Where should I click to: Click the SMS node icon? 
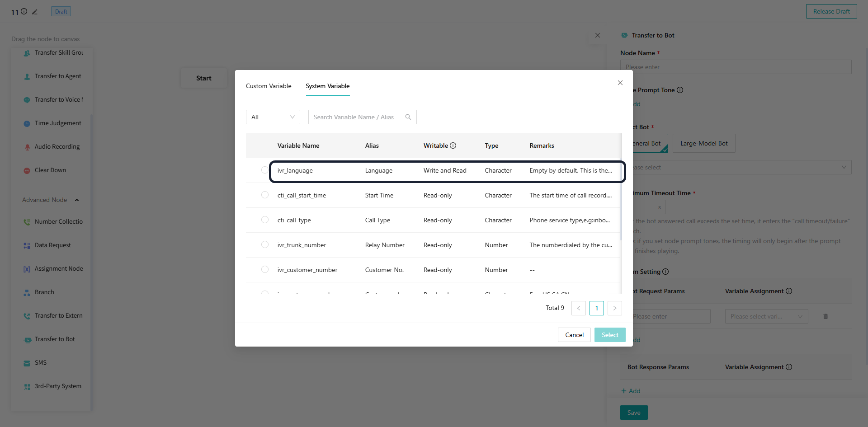coord(27,363)
